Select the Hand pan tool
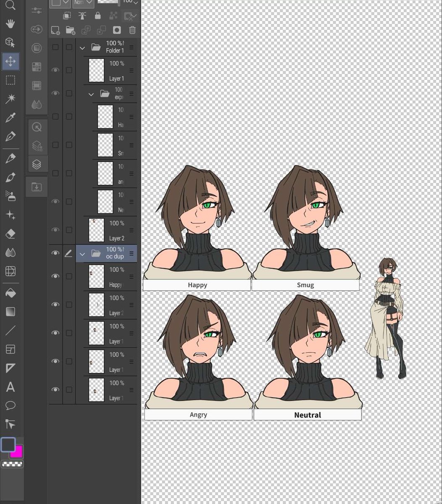 [x=10, y=24]
